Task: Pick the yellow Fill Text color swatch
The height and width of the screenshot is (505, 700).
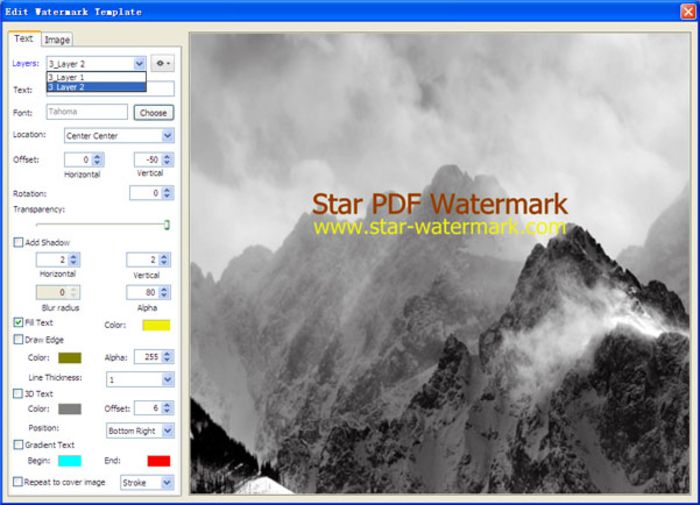Action: [156, 325]
